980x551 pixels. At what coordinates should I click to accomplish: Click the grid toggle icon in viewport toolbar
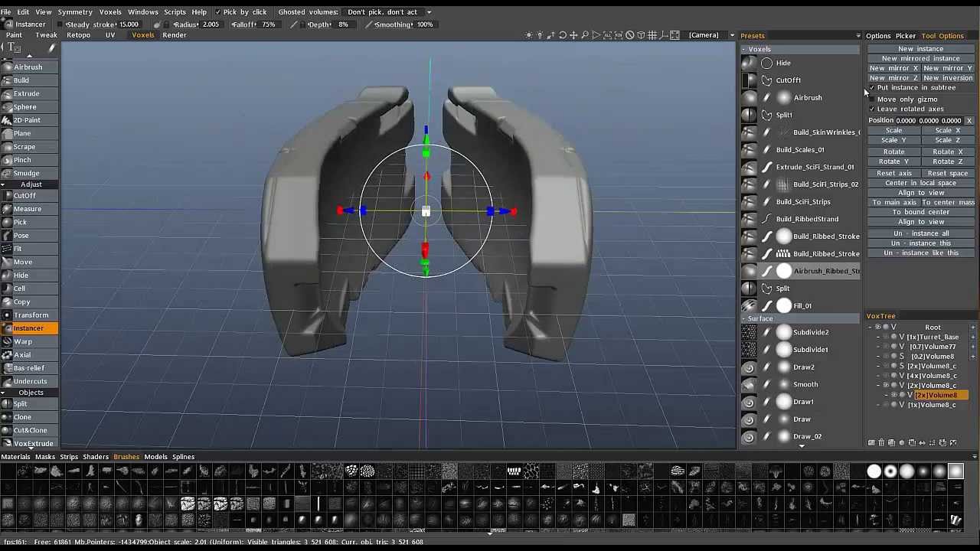(x=652, y=35)
